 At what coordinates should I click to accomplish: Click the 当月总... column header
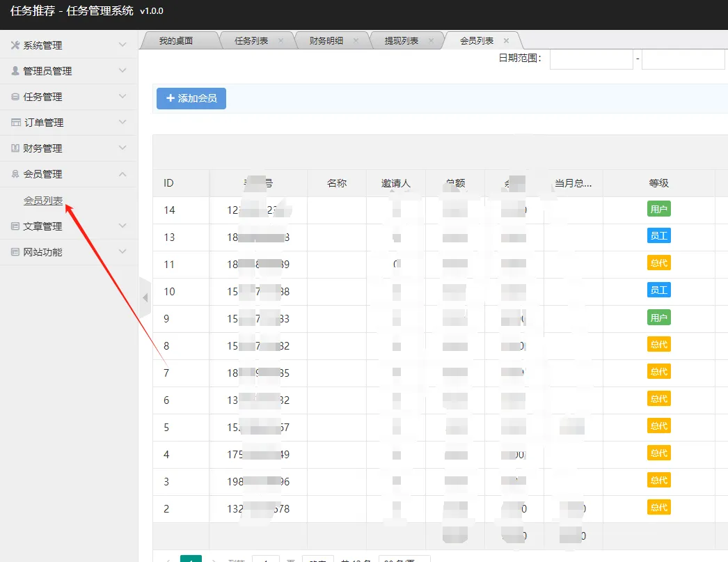click(573, 183)
